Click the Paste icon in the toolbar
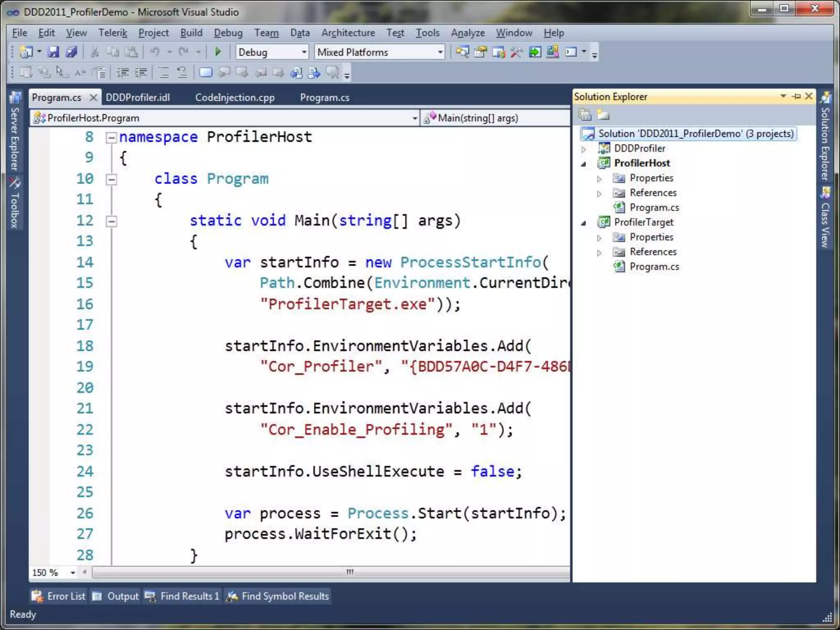 click(131, 52)
